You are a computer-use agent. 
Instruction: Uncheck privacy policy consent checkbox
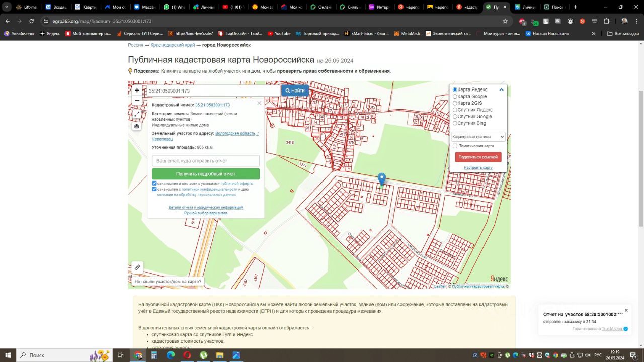154,189
